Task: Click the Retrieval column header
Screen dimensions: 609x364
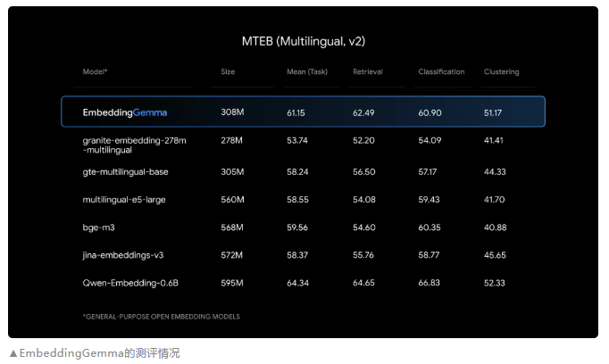Action: [x=367, y=71]
